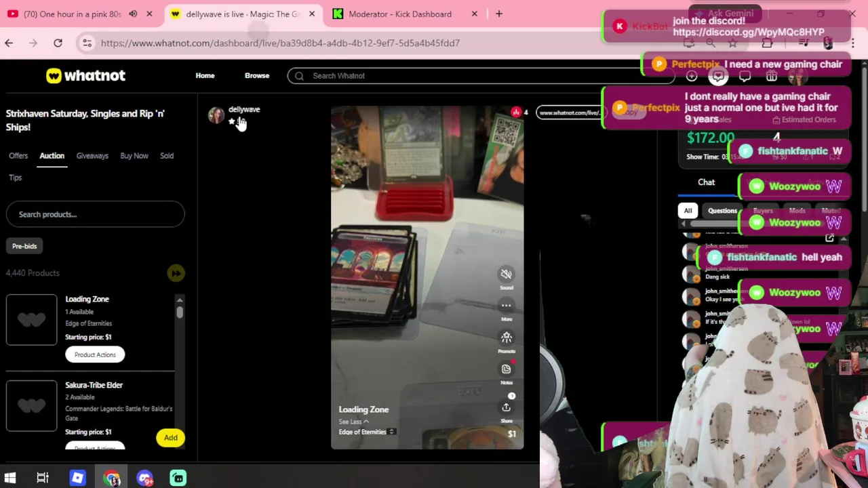Open the Sold tab
The height and width of the screenshot is (488, 868).
(x=167, y=156)
